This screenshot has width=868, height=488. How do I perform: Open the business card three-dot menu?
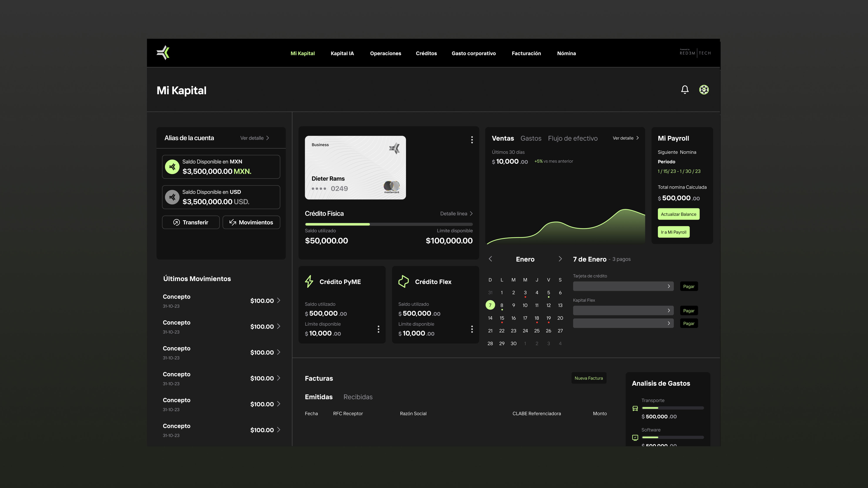[472, 140]
